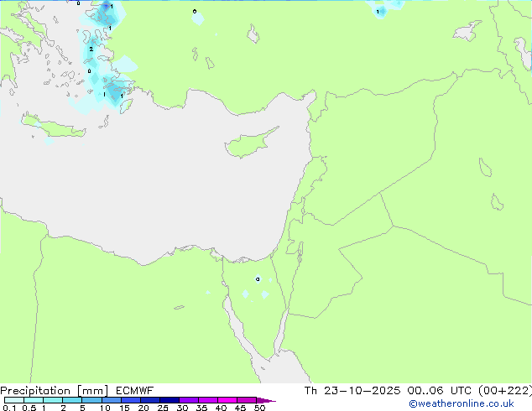Click the '(00+222)' forecast offset text

coord(505,391)
